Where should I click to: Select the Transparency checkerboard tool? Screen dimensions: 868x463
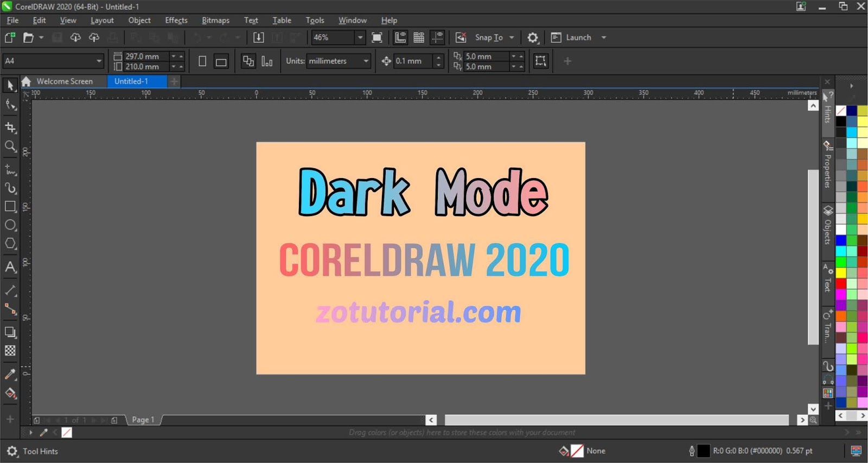click(10, 351)
